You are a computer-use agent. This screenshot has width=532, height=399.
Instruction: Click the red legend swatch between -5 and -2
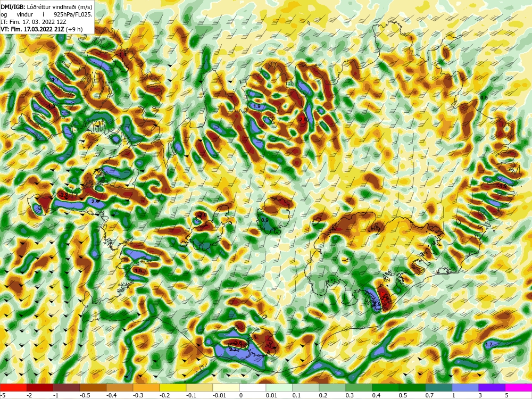[x=13, y=387]
